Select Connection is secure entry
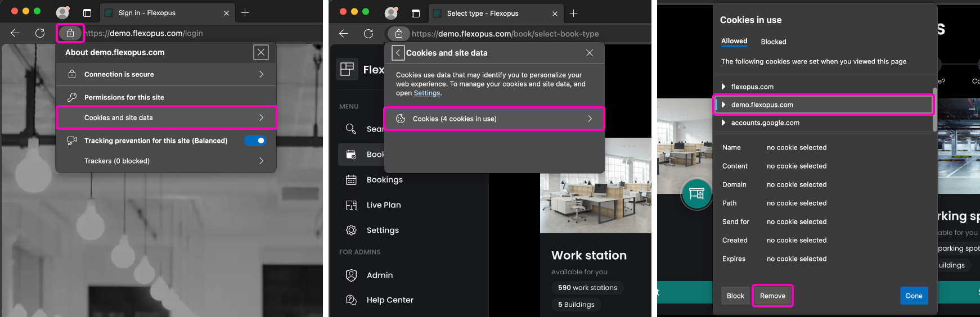 coord(166,74)
